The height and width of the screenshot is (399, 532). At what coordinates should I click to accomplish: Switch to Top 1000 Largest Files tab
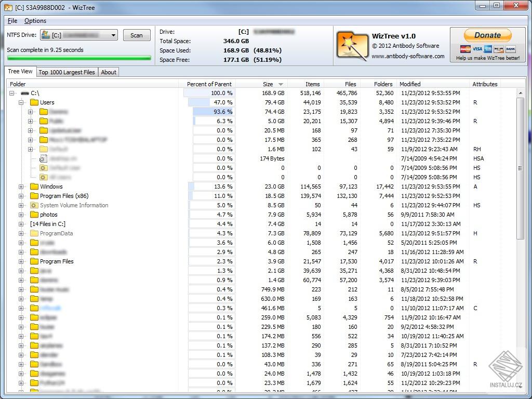(x=67, y=72)
